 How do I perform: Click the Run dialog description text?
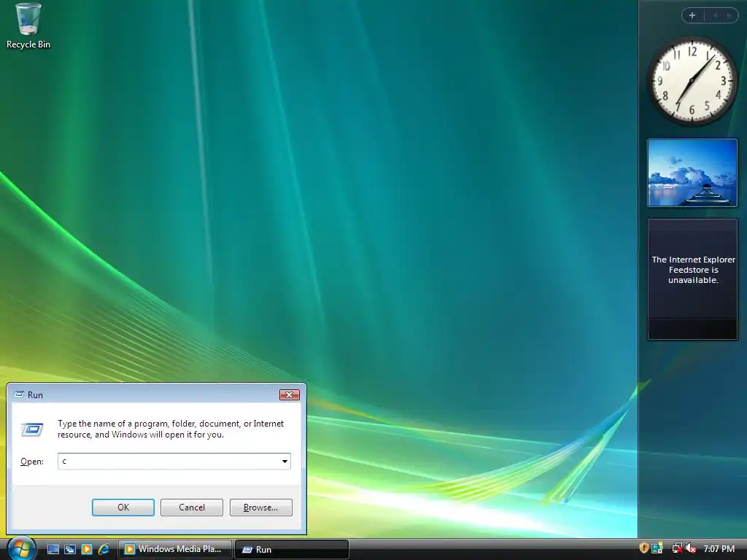pos(171,429)
